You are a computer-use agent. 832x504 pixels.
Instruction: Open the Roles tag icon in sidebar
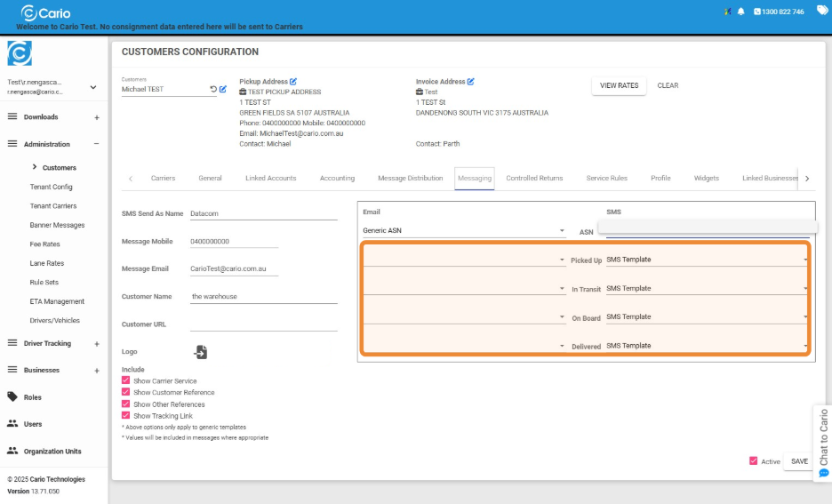pos(12,397)
